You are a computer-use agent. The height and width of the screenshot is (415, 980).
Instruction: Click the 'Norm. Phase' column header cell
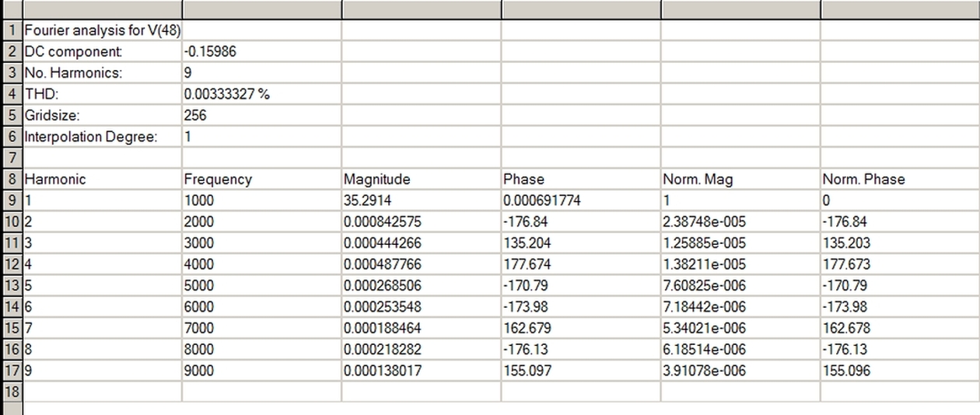(x=901, y=180)
